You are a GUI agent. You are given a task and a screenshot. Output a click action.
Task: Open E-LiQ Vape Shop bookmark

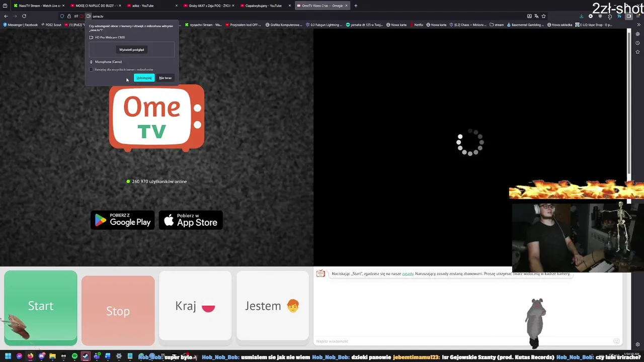tap(594, 25)
